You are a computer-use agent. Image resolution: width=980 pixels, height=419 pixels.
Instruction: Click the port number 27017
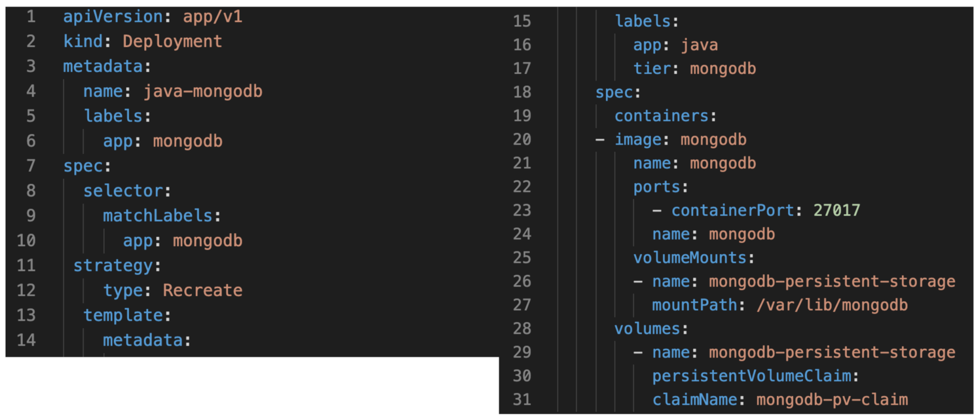[x=837, y=210]
